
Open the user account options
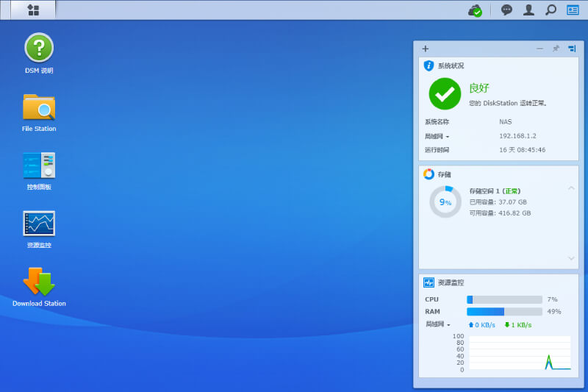click(x=528, y=10)
